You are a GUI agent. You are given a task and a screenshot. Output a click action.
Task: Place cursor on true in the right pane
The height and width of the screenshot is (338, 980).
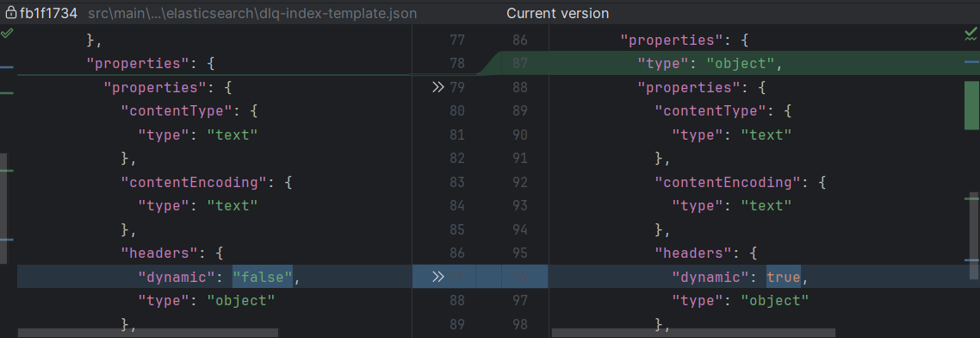tap(784, 277)
